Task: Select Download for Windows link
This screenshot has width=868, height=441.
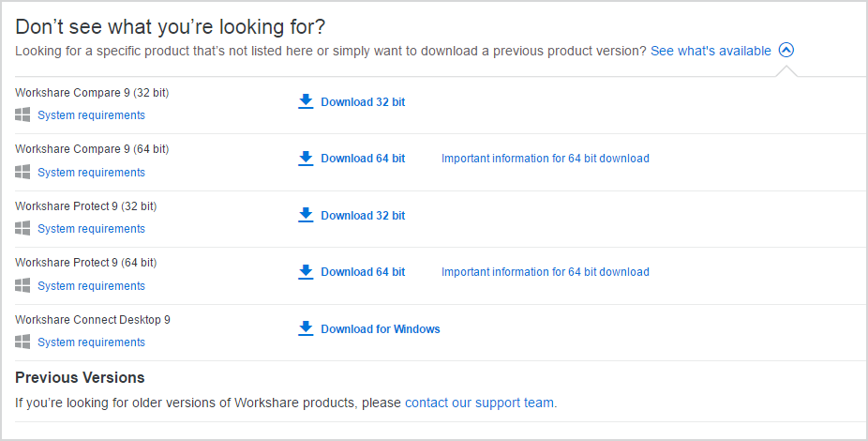Action: pyautogui.click(x=381, y=329)
